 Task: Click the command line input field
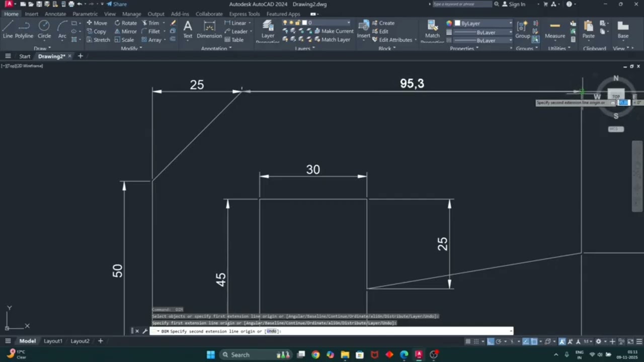[331, 331]
